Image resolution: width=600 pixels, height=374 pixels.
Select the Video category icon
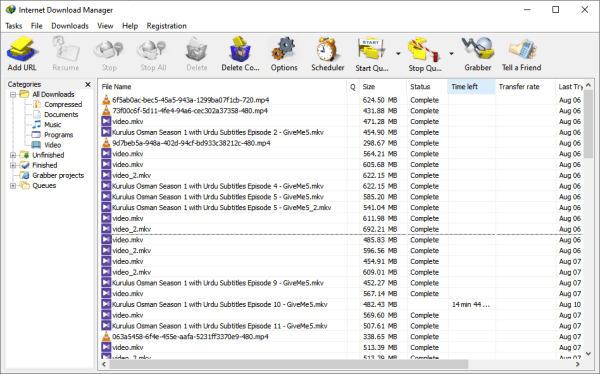pos(36,145)
